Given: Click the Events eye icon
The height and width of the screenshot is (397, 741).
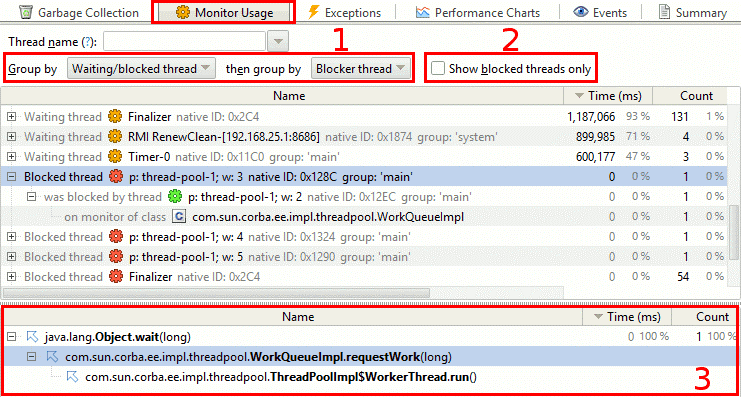Looking at the screenshot, I should click(x=580, y=13).
